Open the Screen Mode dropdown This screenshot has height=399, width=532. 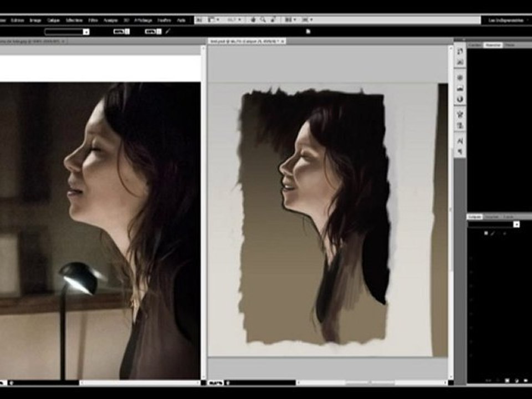(x=307, y=20)
